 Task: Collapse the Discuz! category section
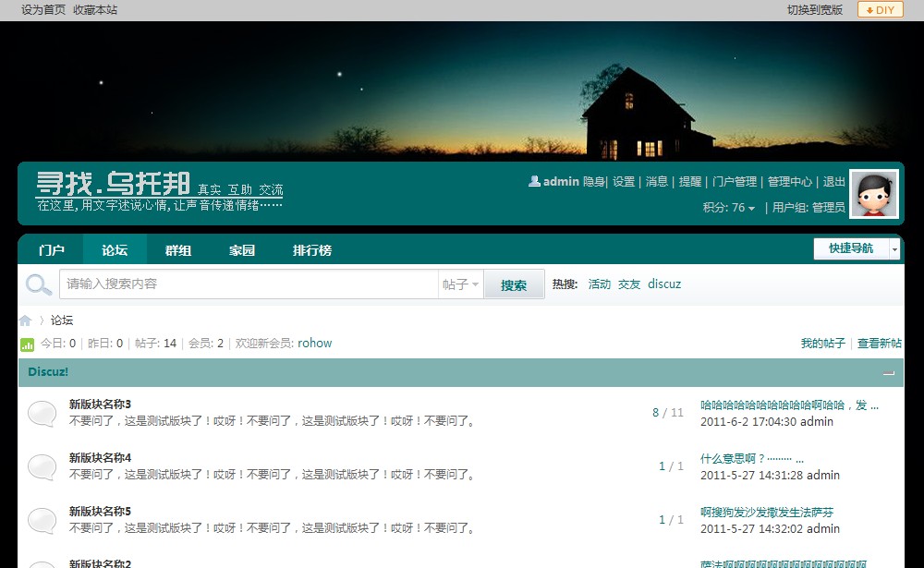pos(889,373)
